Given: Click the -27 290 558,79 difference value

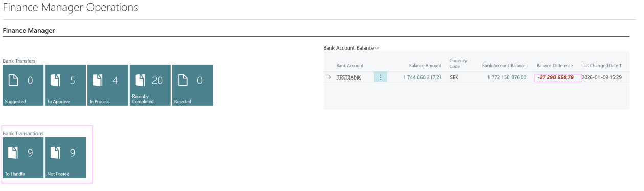Looking at the screenshot, I should pos(556,77).
